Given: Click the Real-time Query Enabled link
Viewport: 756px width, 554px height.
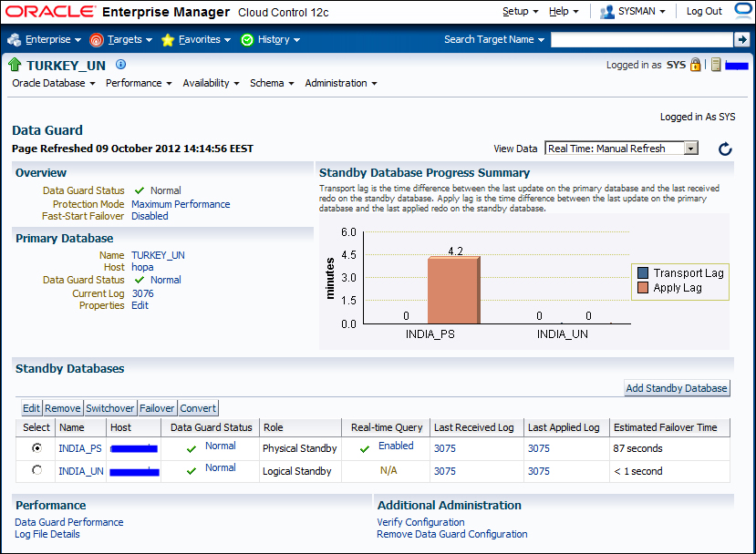Looking at the screenshot, I should (x=396, y=446).
